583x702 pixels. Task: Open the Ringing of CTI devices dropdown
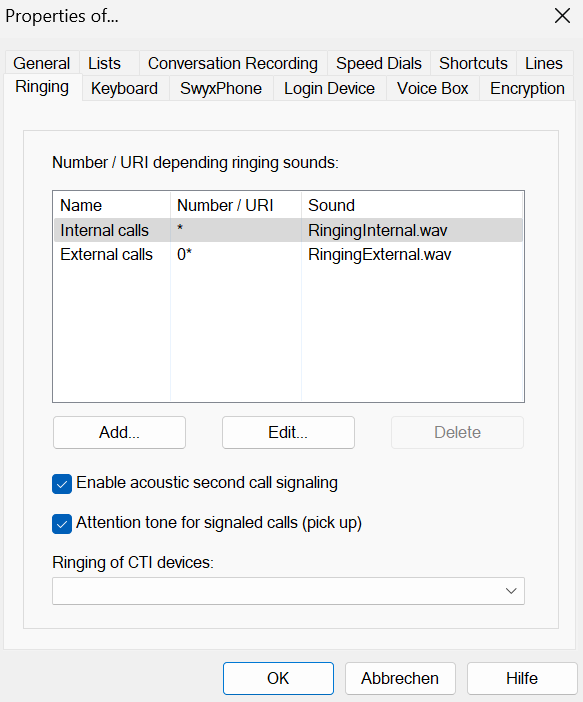pos(288,591)
